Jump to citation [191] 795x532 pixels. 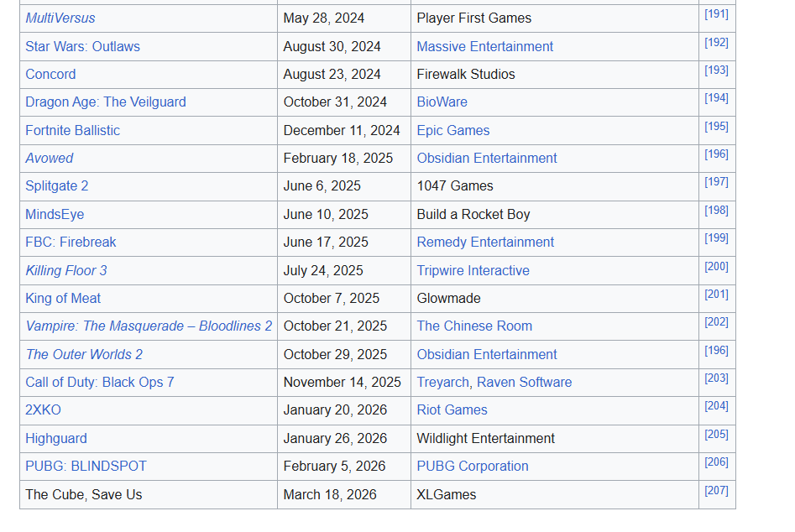point(716,14)
